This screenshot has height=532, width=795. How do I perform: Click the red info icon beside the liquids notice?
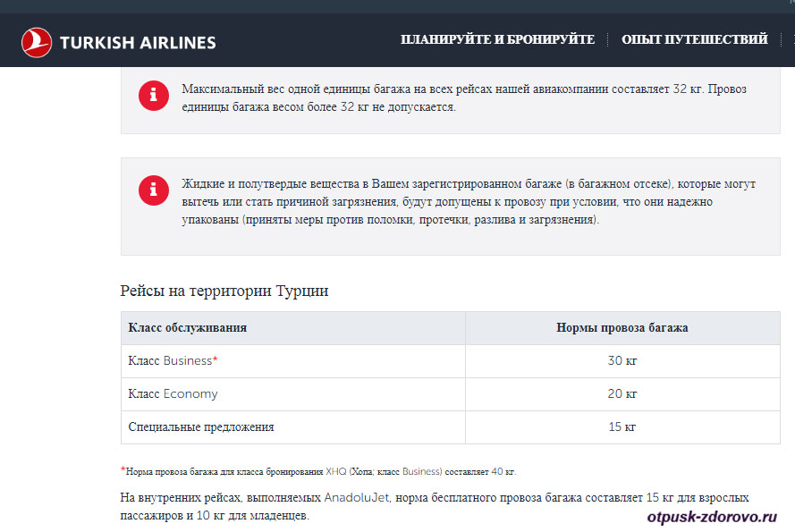point(153,190)
